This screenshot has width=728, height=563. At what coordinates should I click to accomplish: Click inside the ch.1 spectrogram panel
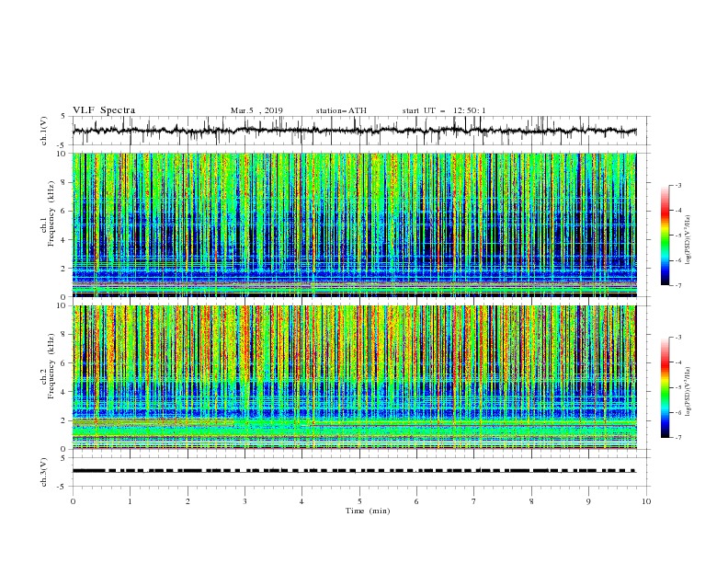pyautogui.click(x=355, y=224)
